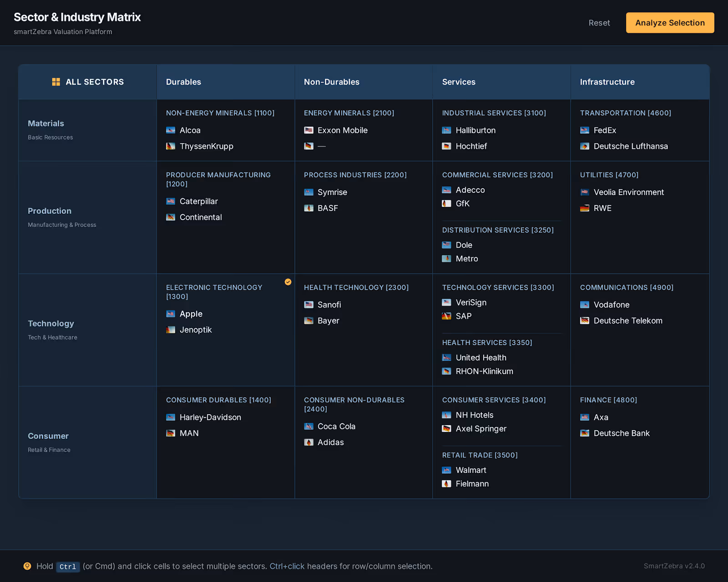Select the Durables column header
This screenshot has height=582, width=728.
(x=226, y=82)
